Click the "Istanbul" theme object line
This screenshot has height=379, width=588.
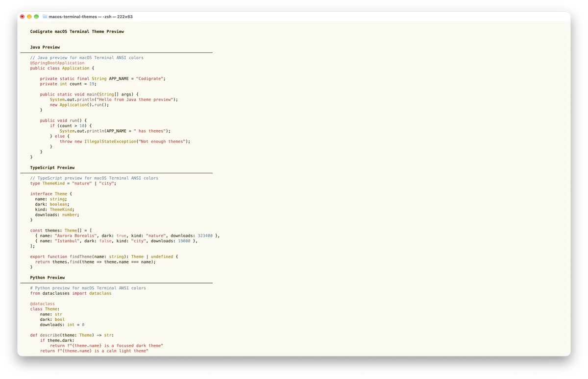[x=116, y=241]
